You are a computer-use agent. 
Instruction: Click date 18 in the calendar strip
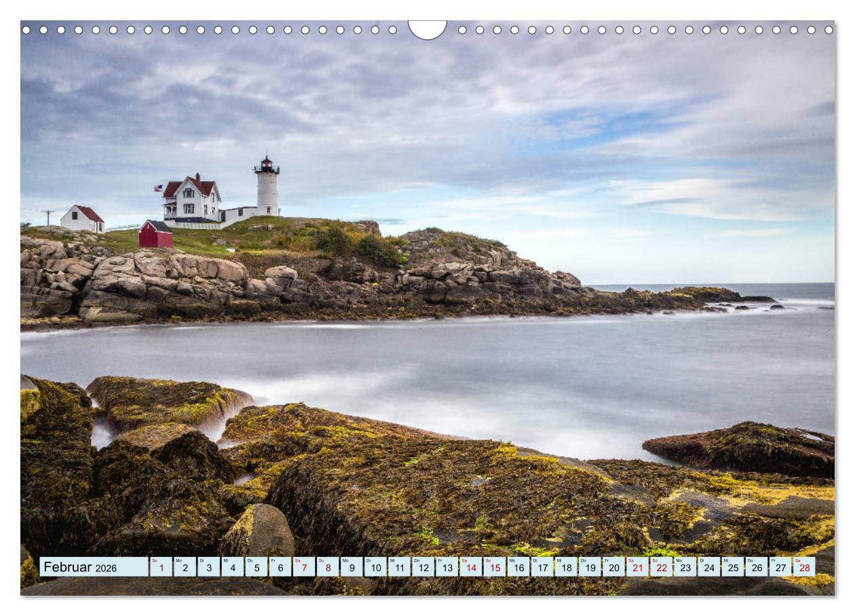(566, 567)
